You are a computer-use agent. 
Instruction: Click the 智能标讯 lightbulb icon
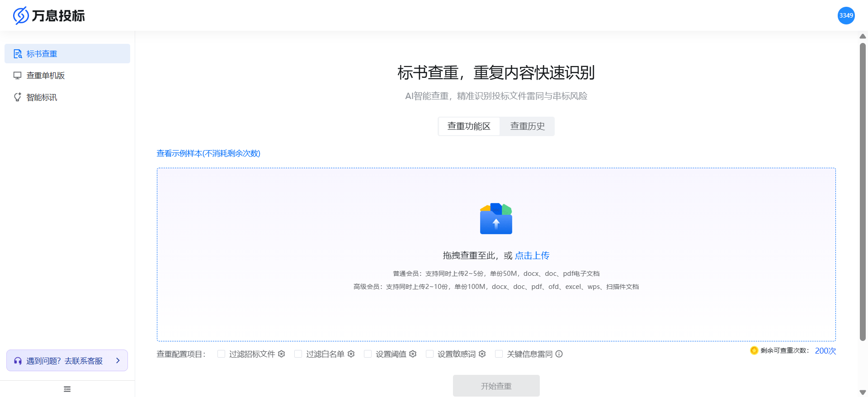18,97
